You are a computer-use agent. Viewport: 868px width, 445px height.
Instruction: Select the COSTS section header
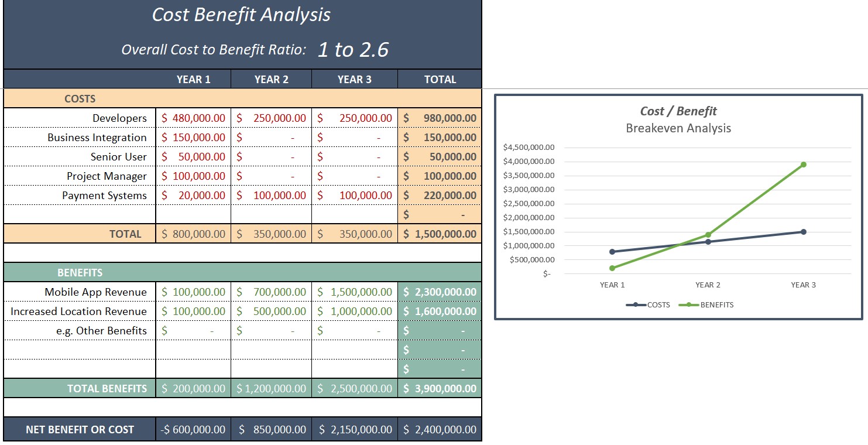tap(80, 99)
